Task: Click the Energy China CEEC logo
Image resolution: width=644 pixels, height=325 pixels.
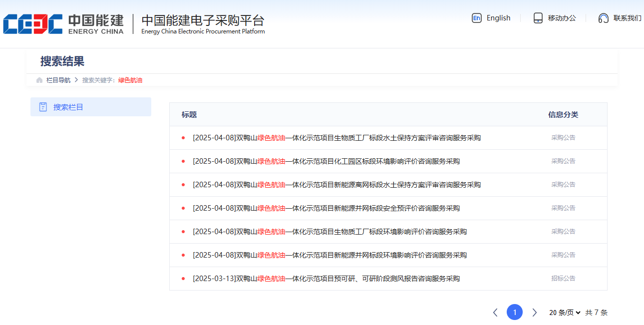Action: pos(63,24)
